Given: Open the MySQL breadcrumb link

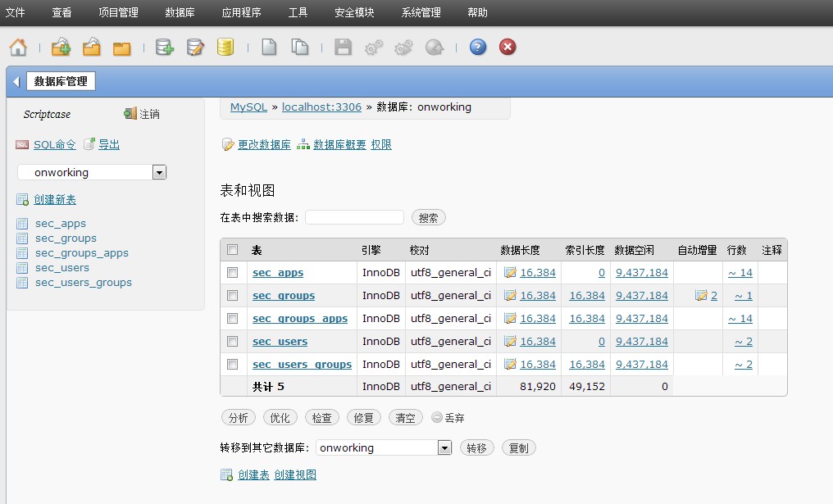Looking at the screenshot, I should click(248, 107).
